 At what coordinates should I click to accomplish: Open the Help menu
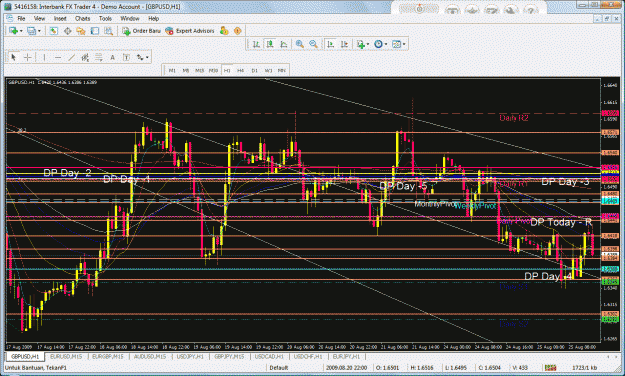153,18
